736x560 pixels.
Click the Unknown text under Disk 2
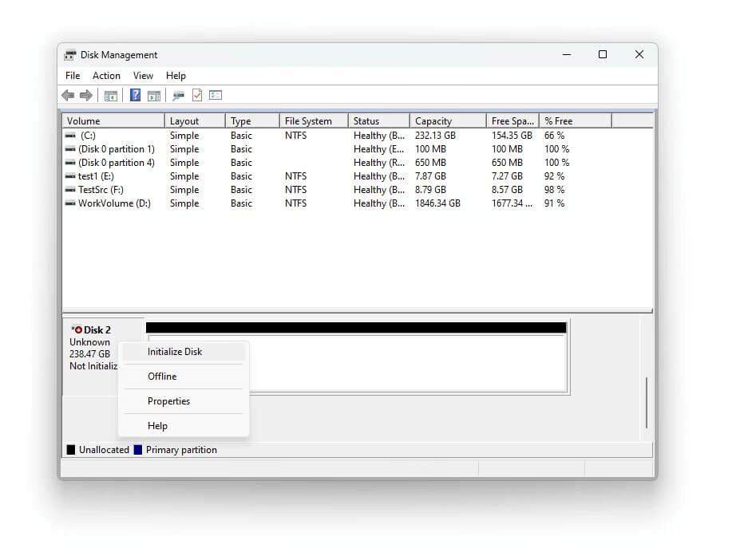(89, 342)
